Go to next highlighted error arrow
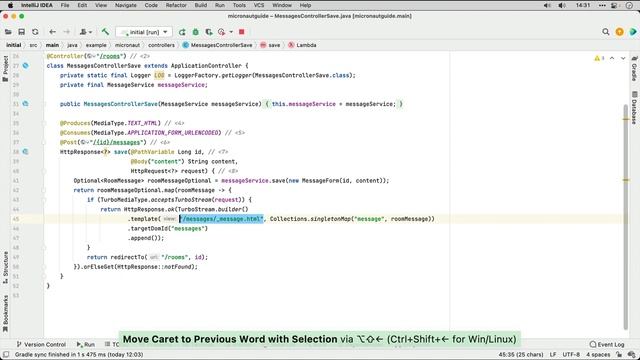 623,58
